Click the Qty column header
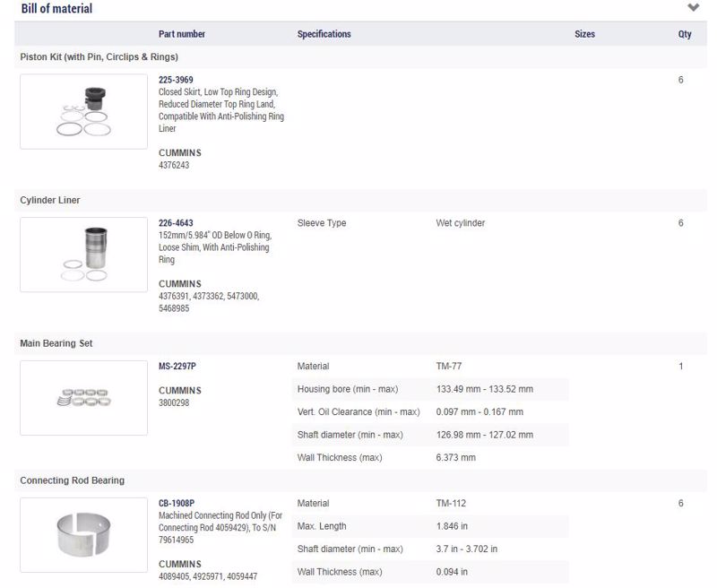The width and height of the screenshot is (717, 588). click(x=684, y=34)
